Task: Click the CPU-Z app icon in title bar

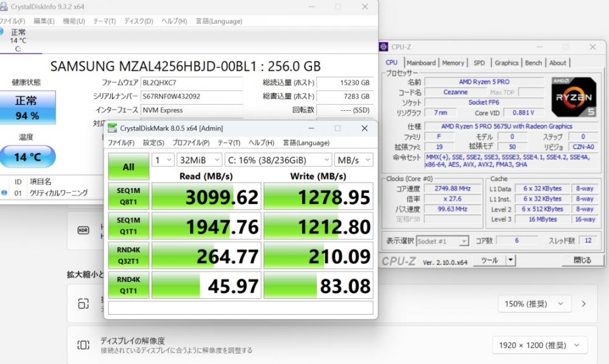Action: (383, 47)
